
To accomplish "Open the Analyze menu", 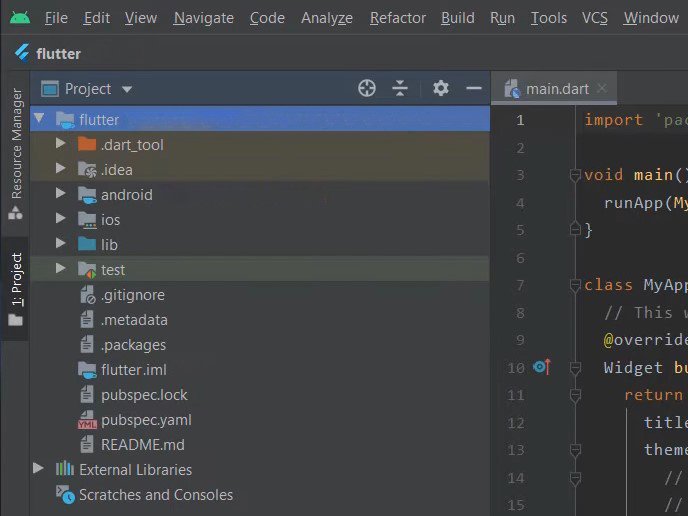I will [327, 18].
